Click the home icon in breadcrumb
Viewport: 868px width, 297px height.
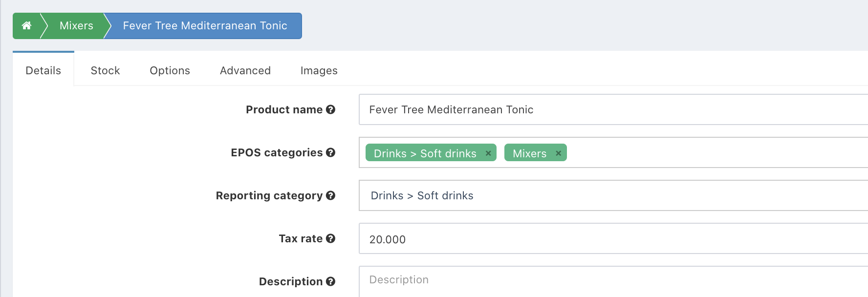(x=27, y=26)
